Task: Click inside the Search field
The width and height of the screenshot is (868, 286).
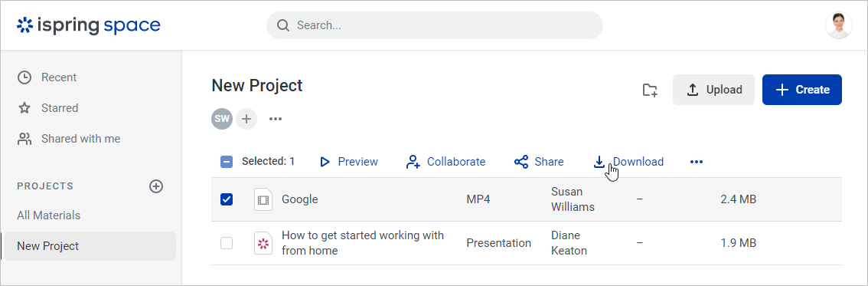Action: (x=435, y=25)
